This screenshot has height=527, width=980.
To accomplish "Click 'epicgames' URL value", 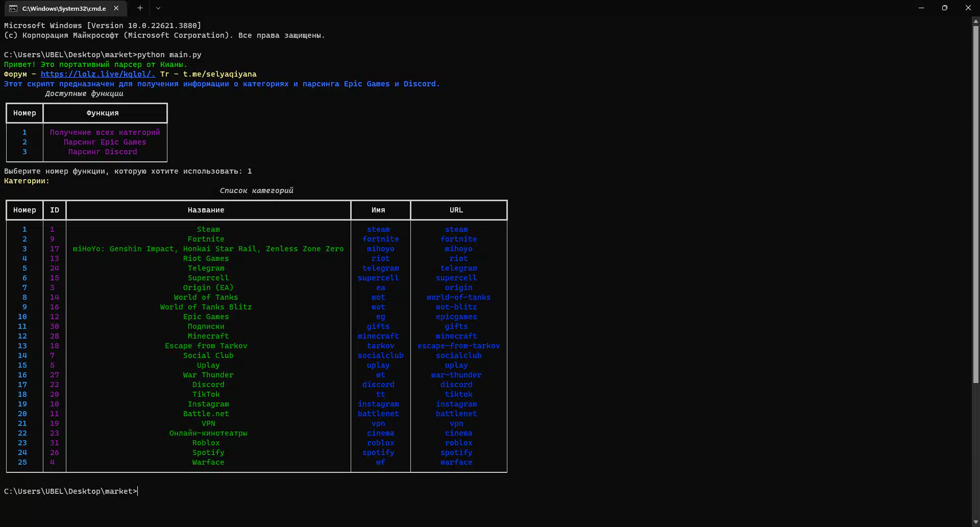I will point(456,317).
